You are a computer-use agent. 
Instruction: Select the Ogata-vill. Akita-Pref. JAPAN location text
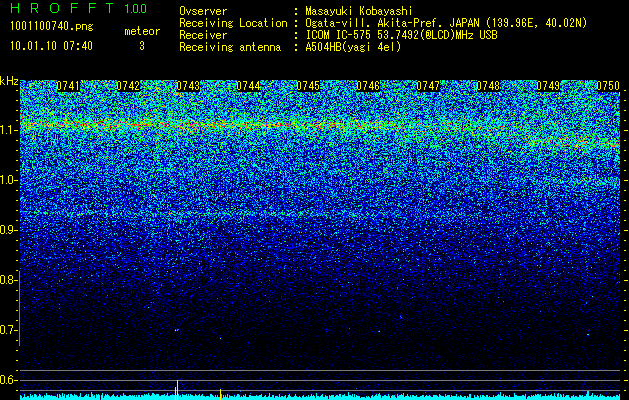(x=446, y=23)
